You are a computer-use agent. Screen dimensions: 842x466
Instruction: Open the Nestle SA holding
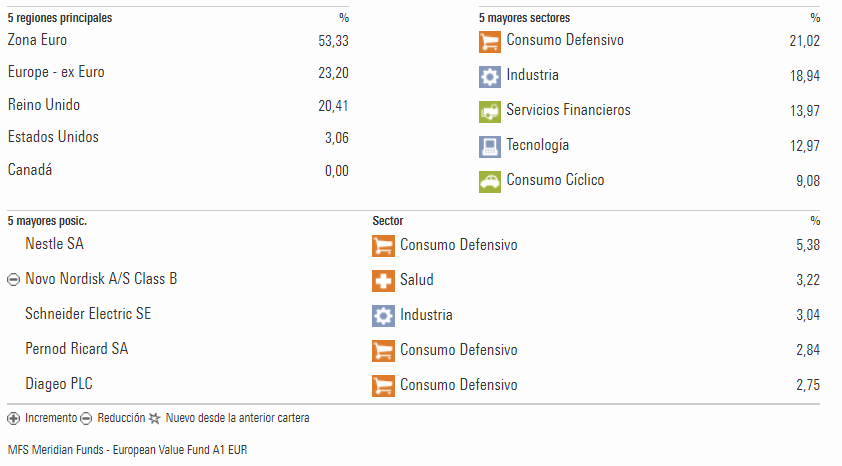coord(54,244)
